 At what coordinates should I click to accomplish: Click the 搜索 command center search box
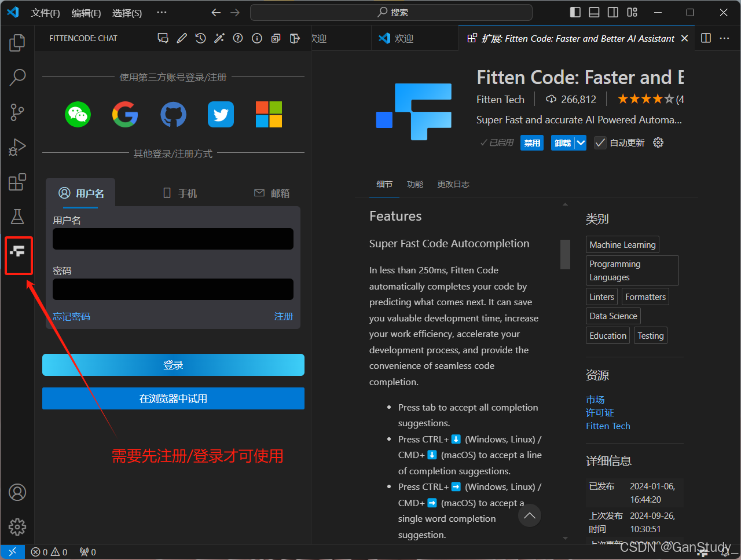pyautogui.click(x=391, y=12)
